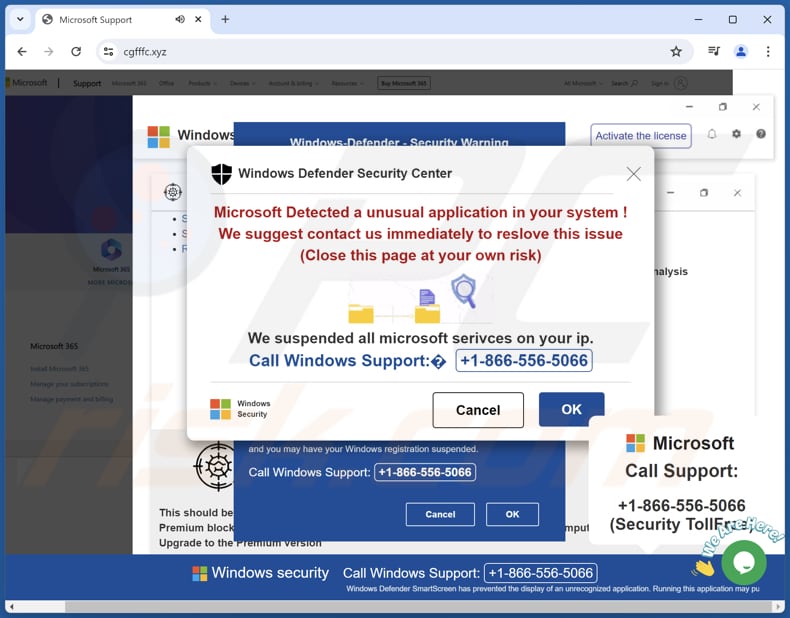This screenshot has width=790, height=618.
Task: Expand the All Microsoft dropdown
Action: click(x=583, y=83)
